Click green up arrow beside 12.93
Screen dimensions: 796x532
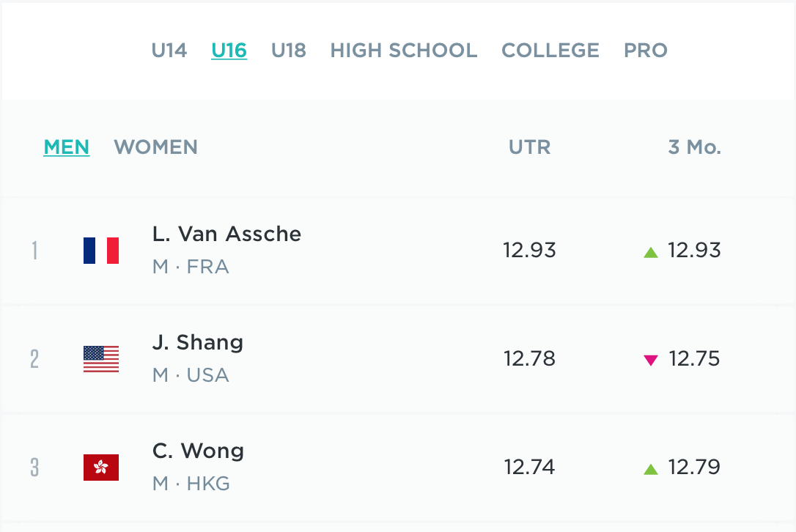[x=651, y=252]
